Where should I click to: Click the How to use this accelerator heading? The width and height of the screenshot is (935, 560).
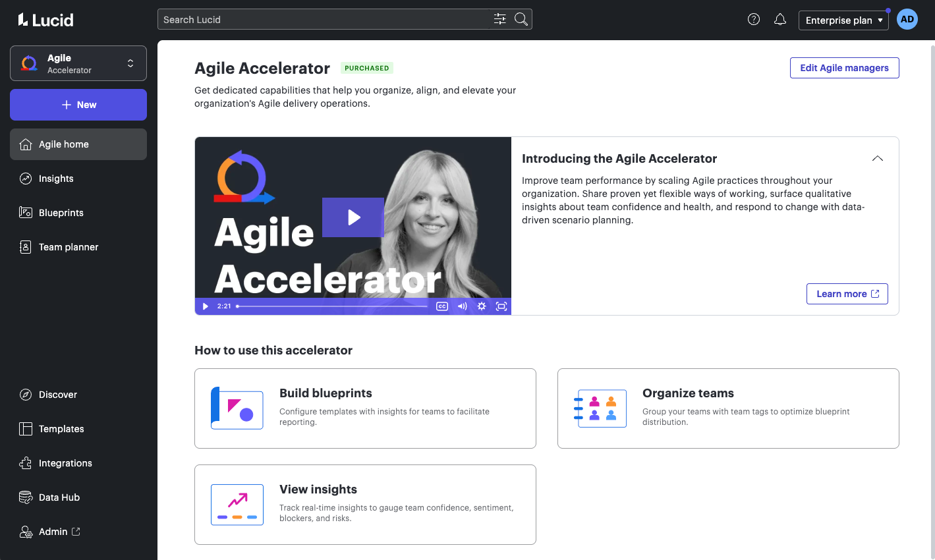coord(273,350)
